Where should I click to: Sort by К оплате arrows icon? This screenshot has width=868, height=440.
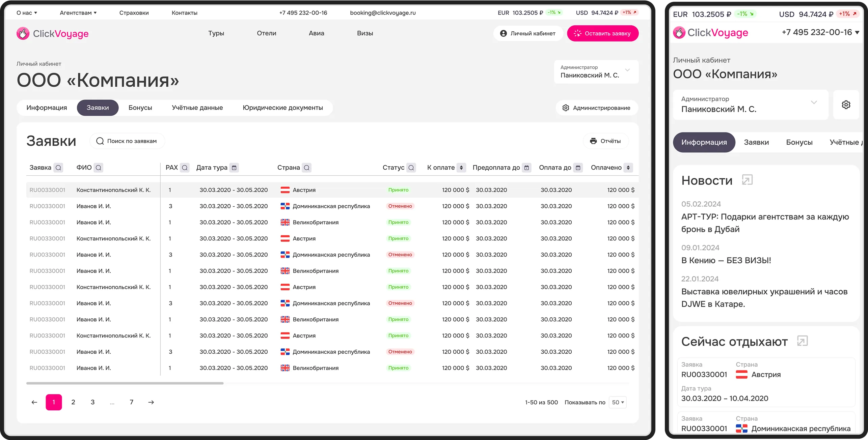point(461,168)
